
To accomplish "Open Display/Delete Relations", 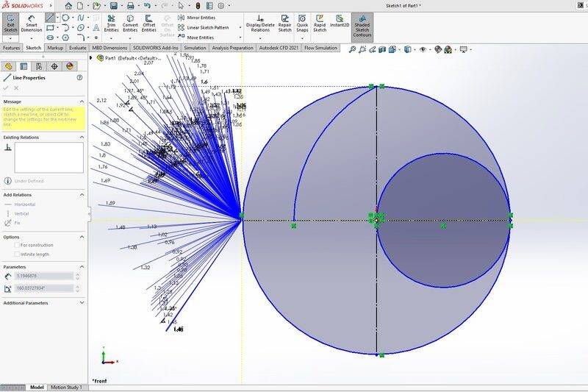I will [x=260, y=24].
